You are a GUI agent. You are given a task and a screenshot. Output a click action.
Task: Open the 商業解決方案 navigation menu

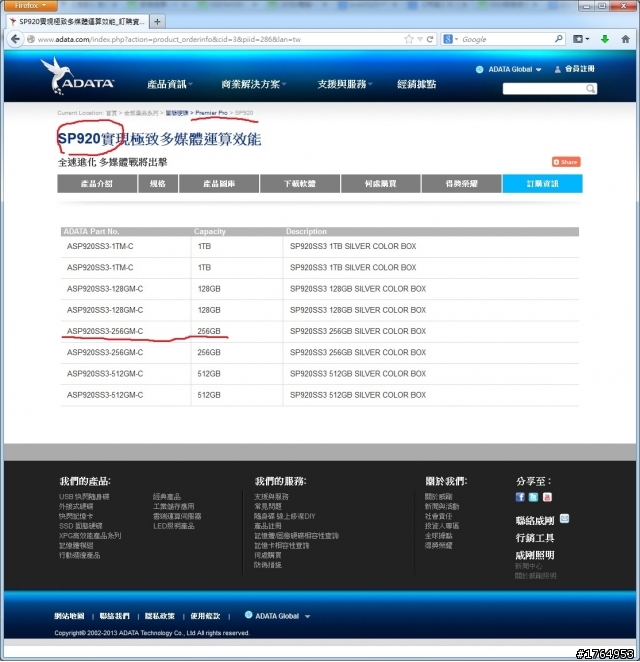253,84
